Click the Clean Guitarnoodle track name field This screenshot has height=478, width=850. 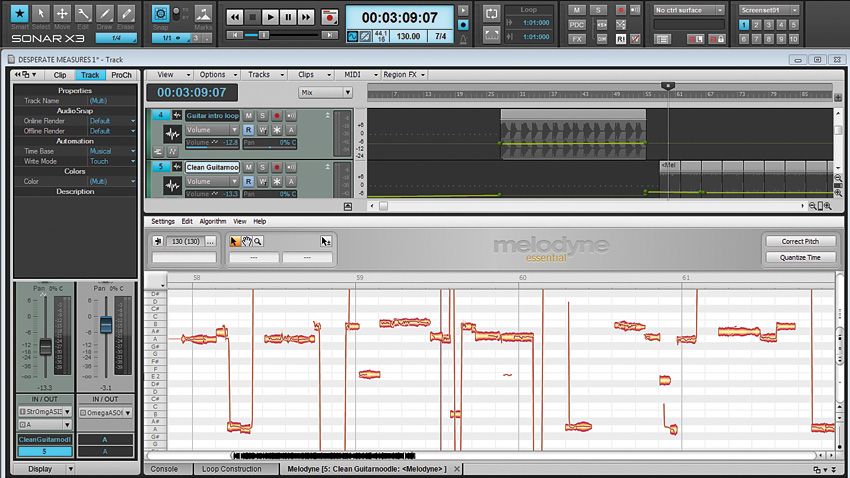212,167
